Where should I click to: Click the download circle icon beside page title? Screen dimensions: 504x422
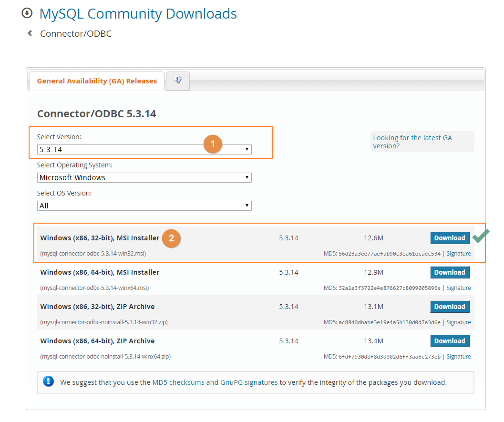point(27,13)
